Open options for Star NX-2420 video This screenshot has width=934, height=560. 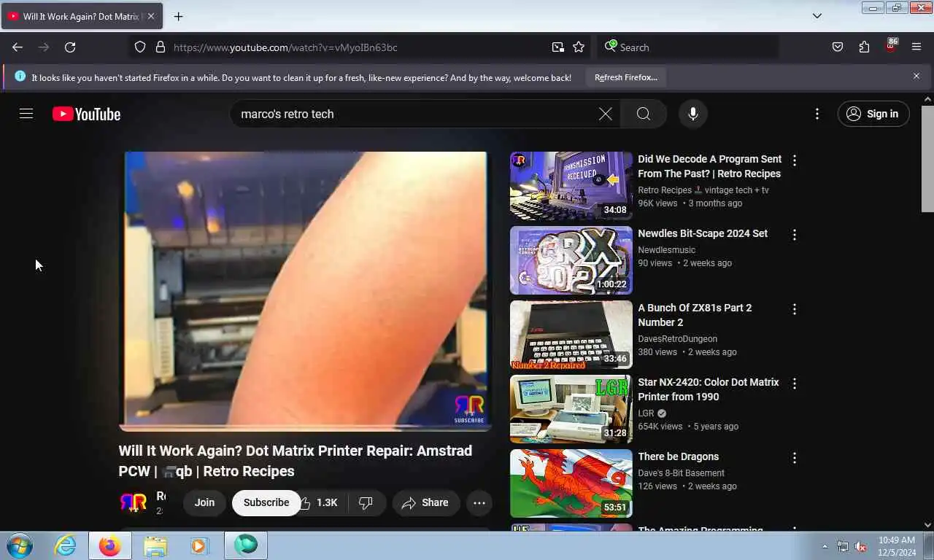[795, 384]
